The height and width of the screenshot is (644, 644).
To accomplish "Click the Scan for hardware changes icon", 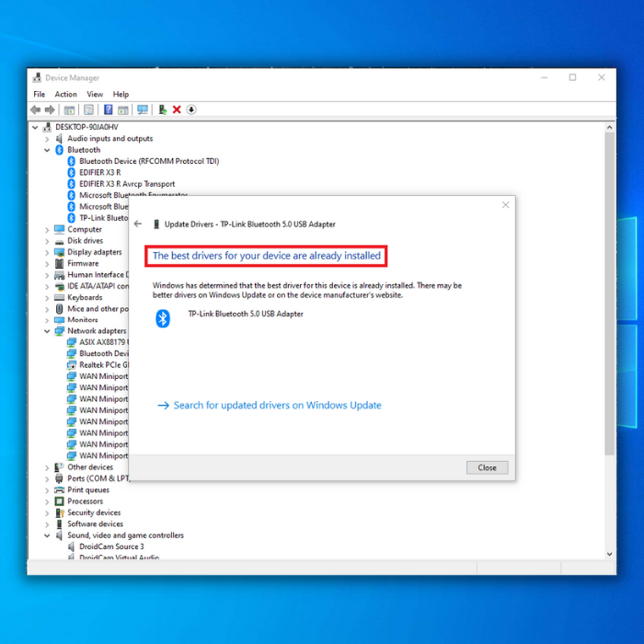I will 143,109.
